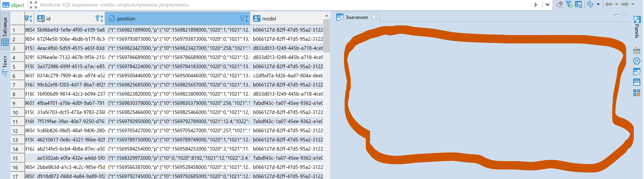644x179 pixels.
Task: Click the id column header
Action: tap(70, 19)
